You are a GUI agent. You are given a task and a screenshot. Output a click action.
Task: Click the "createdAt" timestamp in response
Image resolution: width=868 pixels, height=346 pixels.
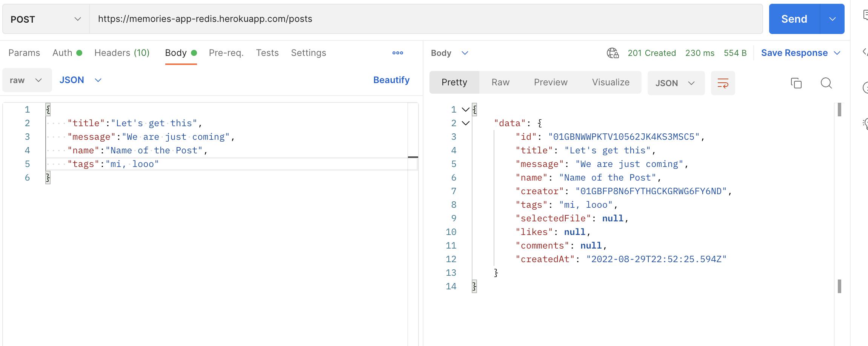click(x=656, y=259)
